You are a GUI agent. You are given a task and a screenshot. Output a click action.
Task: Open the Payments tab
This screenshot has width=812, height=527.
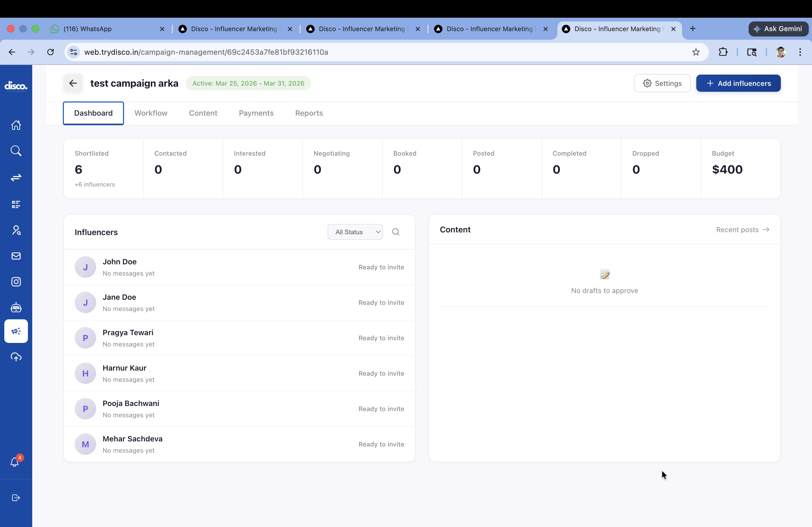(x=256, y=113)
